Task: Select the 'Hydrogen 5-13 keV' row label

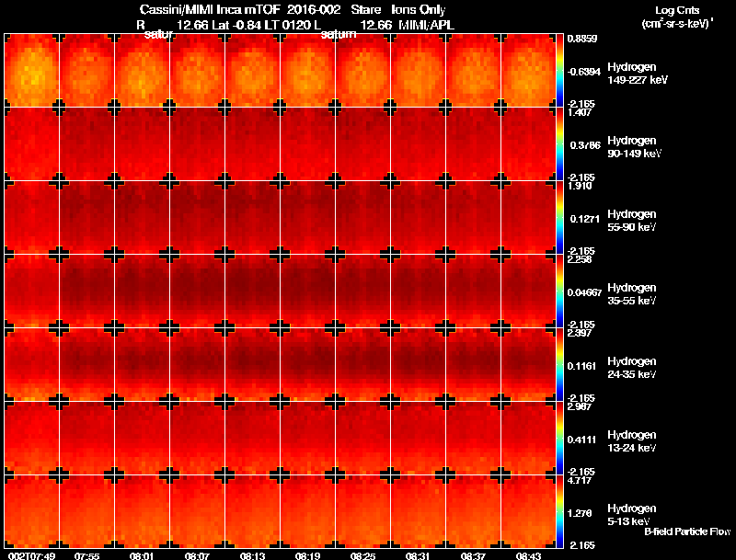Action: point(632,515)
